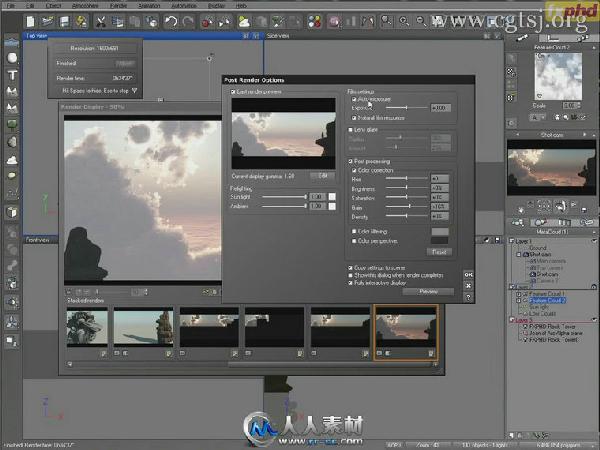
Task: Collapse Layer 1 in the layers tree
Action: (x=512, y=241)
